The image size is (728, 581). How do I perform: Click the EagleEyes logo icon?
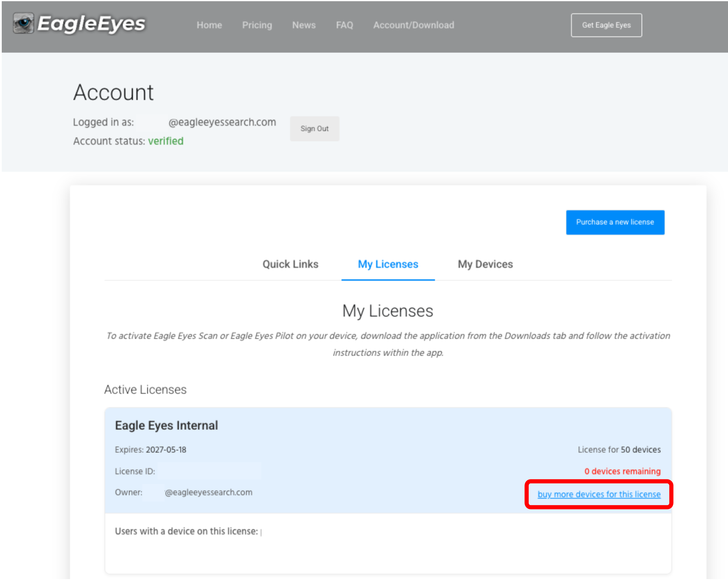(23, 23)
